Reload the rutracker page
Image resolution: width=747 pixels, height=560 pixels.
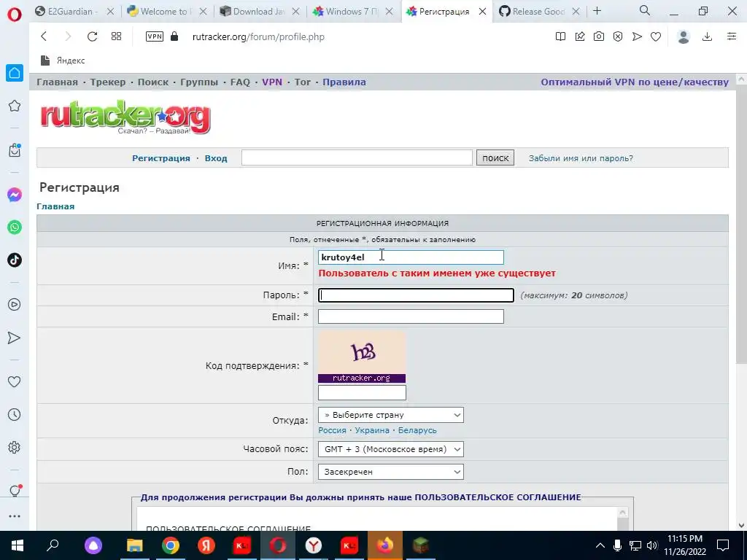92,36
